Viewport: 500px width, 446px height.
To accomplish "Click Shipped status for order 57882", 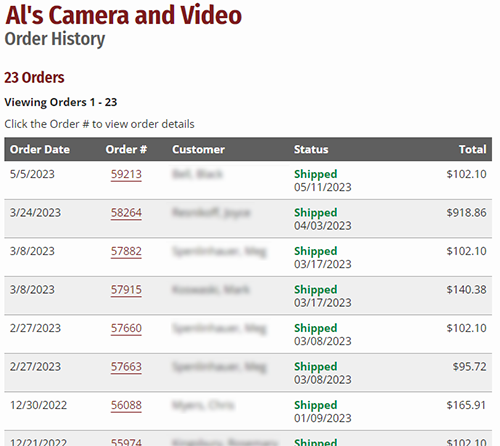I will coord(315,251).
